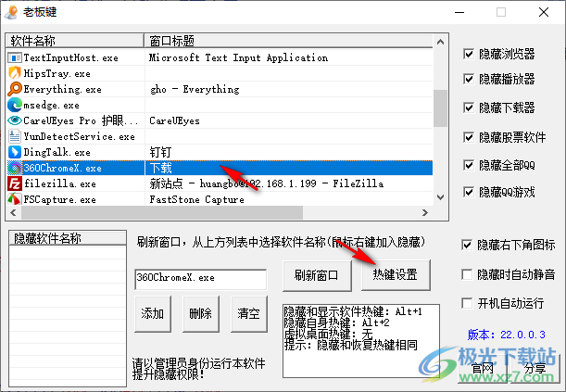566x392 pixels.
Task: Select the 360ChromeX.exe row name
Action: click(x=62, y=168)
